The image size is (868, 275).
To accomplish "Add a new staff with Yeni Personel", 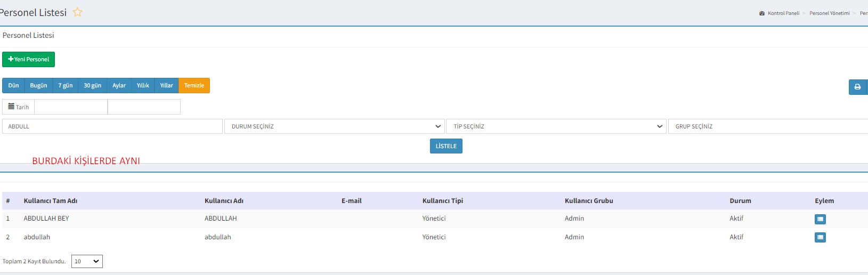I will [29, 59].
